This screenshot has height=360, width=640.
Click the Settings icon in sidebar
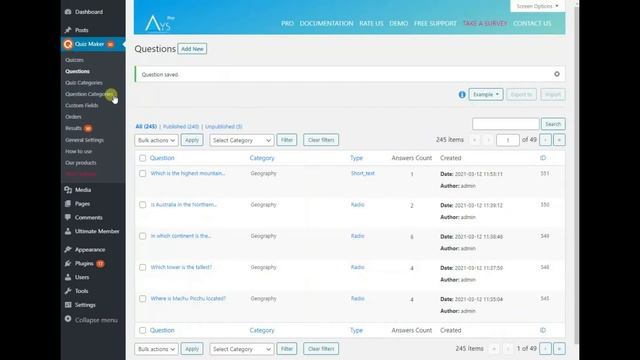(x=68, y=305)
